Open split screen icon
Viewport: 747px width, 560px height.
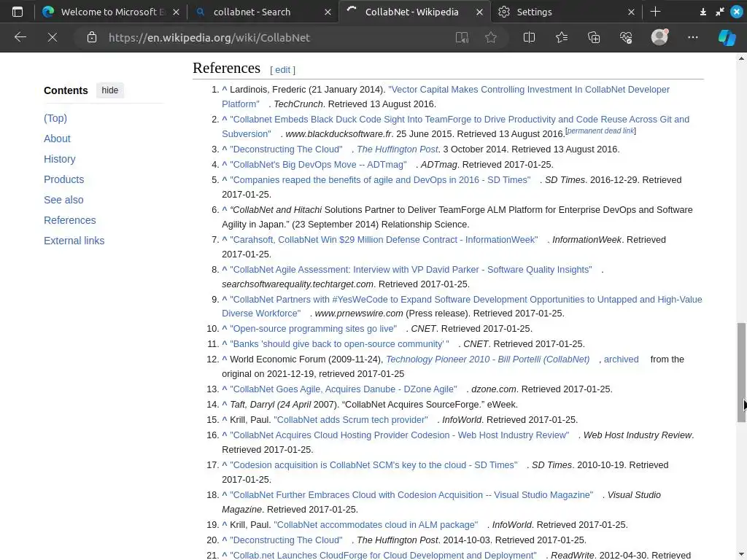530,37
